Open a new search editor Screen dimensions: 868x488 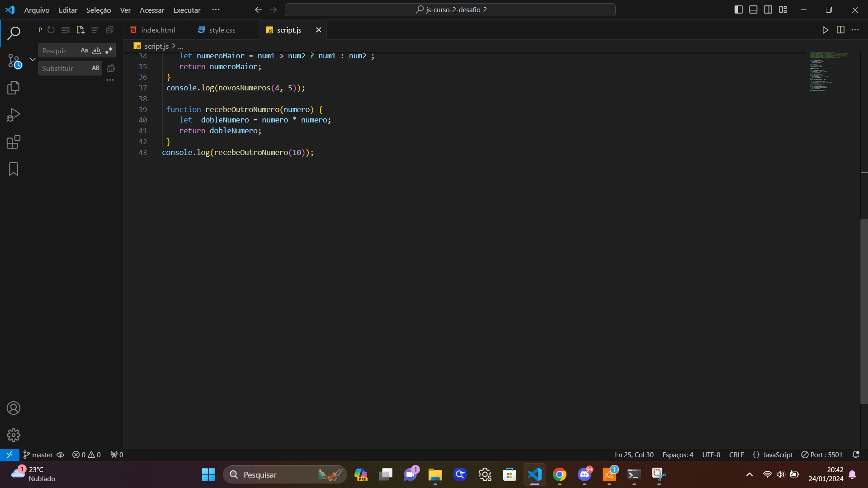(x=80, y=30)
